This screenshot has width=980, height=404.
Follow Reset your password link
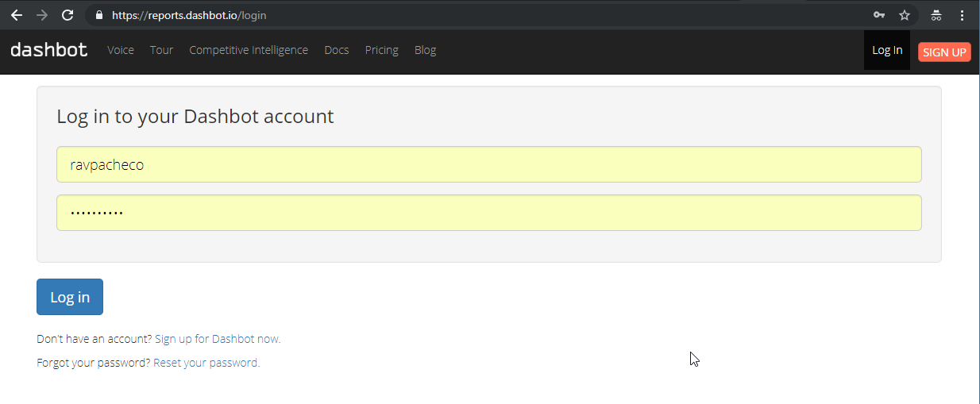206,363
